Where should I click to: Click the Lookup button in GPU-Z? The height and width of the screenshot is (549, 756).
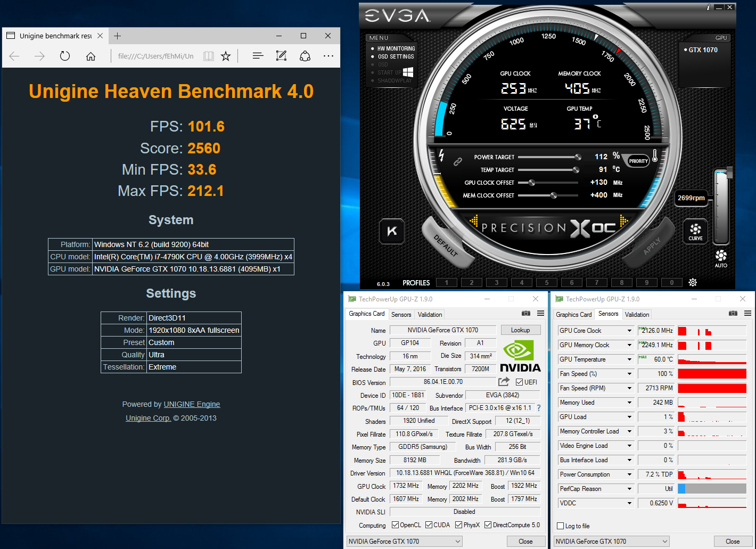pos(520,330)
